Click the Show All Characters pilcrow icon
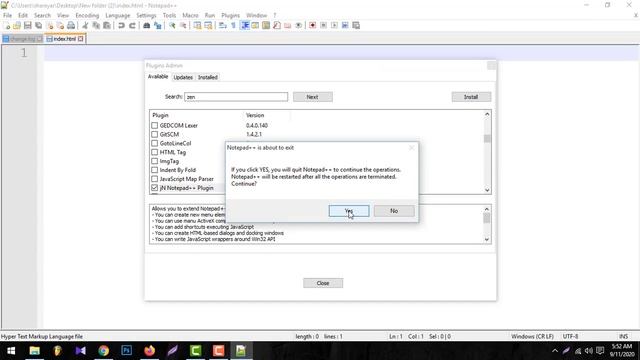 coord(233,25)
